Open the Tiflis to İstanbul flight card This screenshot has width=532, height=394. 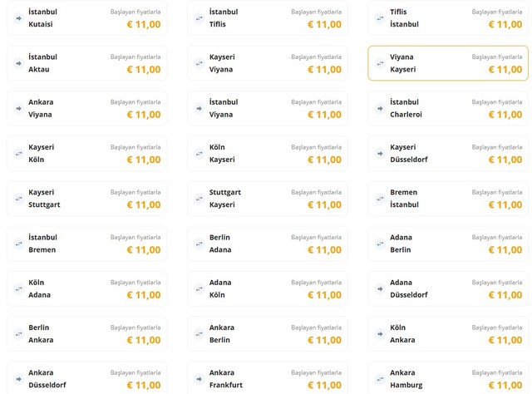pyautogui.click(x=447, y=18)
